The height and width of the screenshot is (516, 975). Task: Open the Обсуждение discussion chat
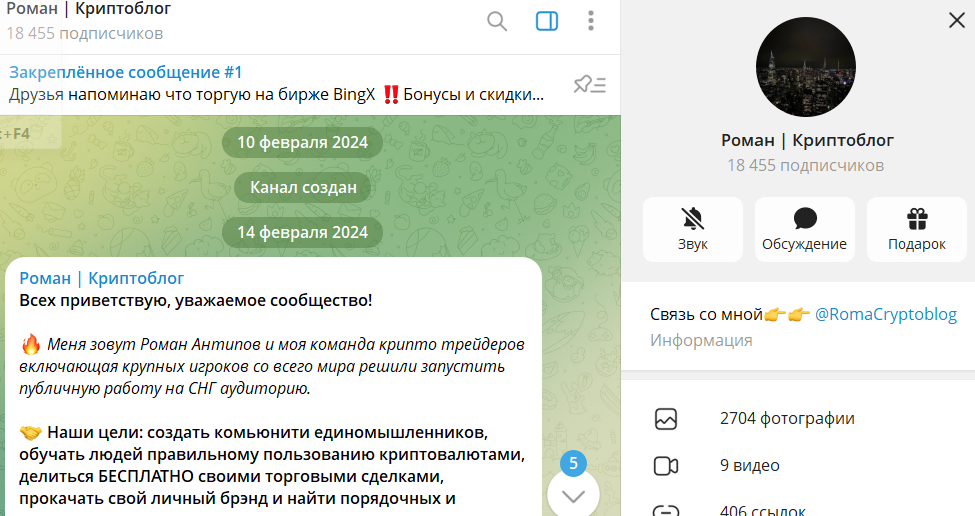click(x=804, y=229)
